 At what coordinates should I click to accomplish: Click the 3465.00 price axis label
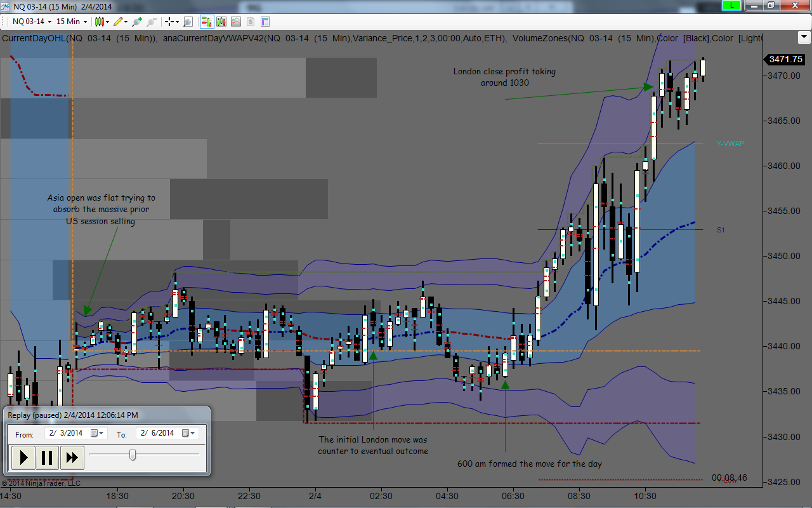tap(785, 121)
